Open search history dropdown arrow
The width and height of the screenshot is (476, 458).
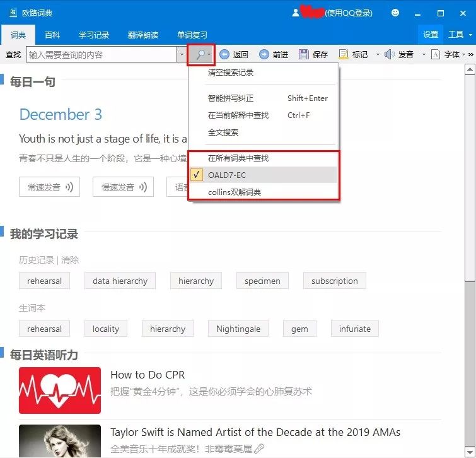click(182, 55)
